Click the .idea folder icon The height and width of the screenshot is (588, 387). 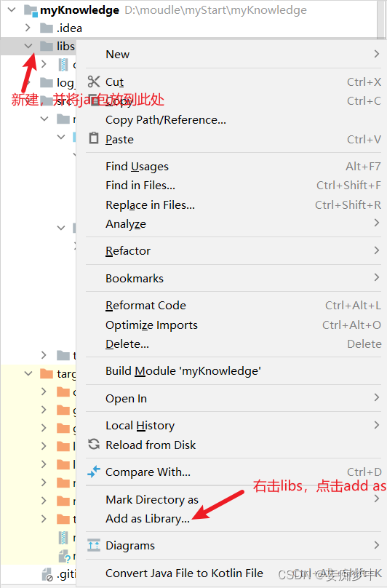coord(47,28)
